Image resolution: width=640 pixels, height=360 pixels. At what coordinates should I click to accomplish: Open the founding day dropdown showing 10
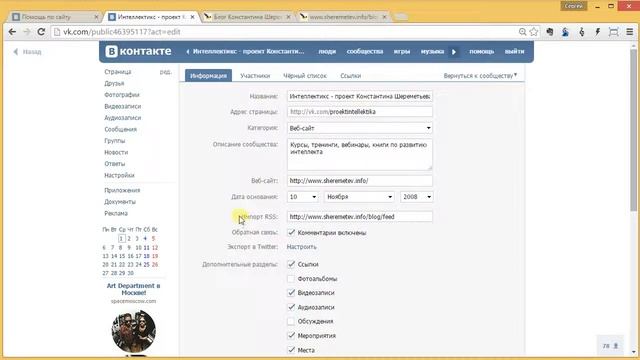tap(302, 197)
